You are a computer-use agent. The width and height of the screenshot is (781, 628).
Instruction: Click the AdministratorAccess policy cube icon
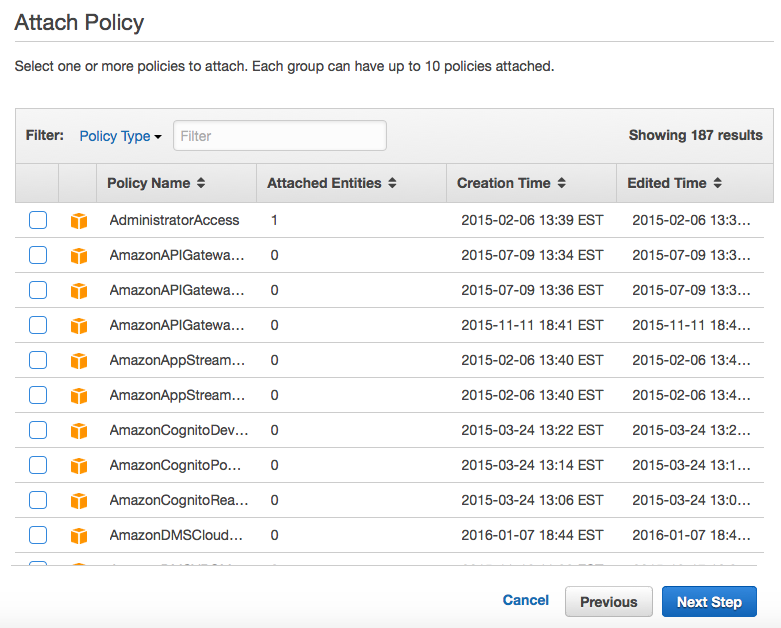coord(79,220)
